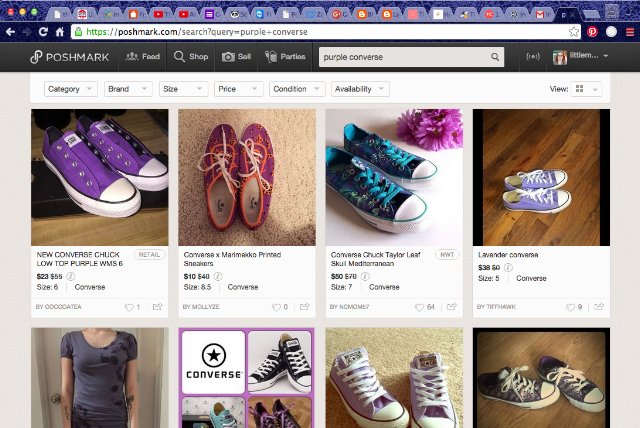Open Converse x Marimekko Printed Sneakers link
This screenshot has height=428, width=640.
pos(232,259)
